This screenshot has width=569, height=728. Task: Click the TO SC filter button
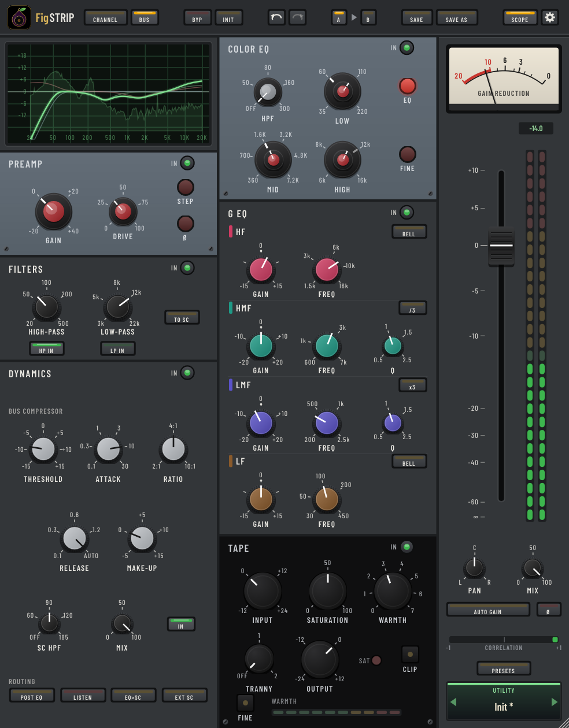coord(182,317)
